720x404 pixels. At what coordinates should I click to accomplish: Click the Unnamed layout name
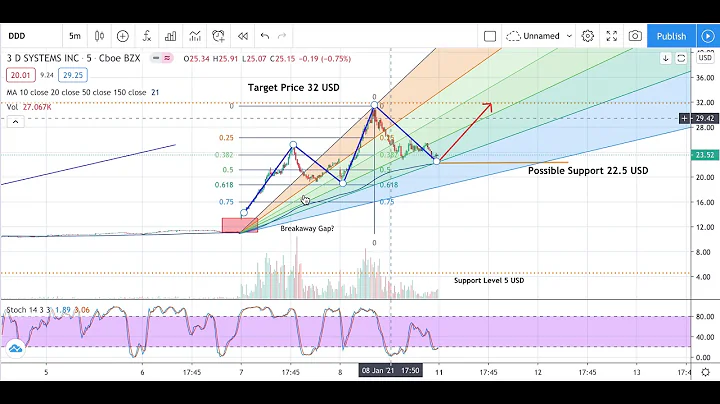541,36
